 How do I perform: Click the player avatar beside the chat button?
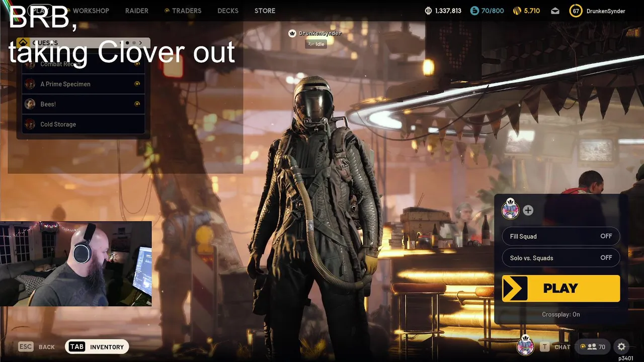525,345
